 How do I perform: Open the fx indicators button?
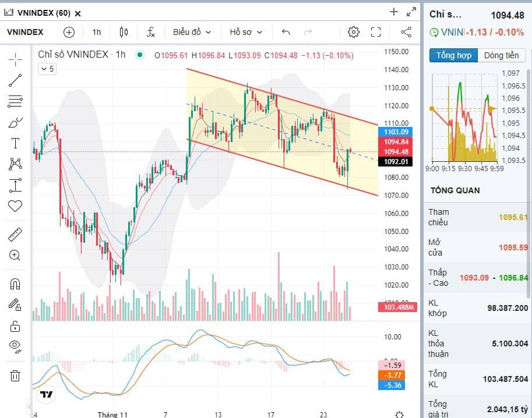coord(150,32)
